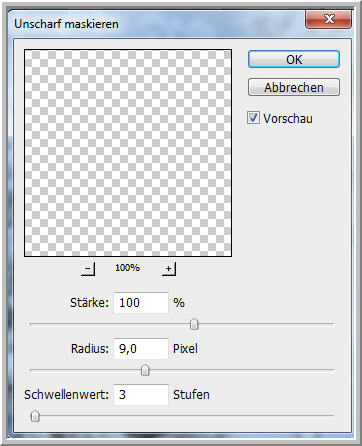Screen dimensions: 362x446
Task: Focus the Radius pixel input field
Action: (x=141, y=349)
